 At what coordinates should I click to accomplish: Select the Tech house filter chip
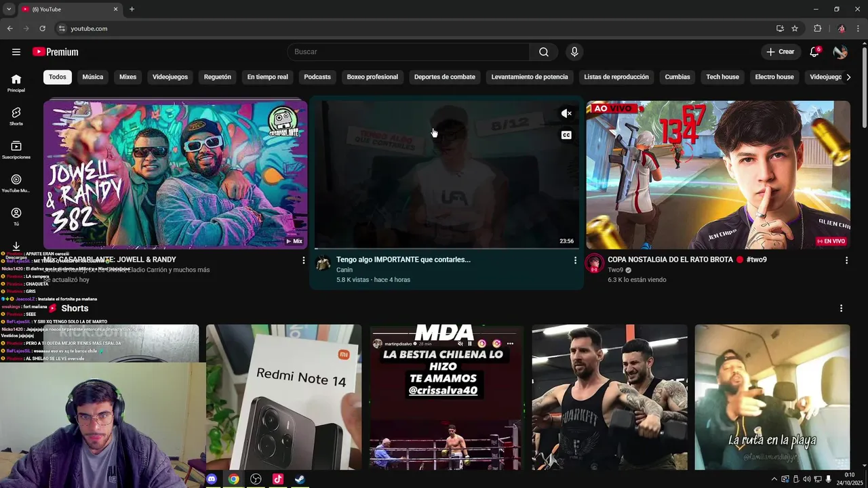[723, 77]
